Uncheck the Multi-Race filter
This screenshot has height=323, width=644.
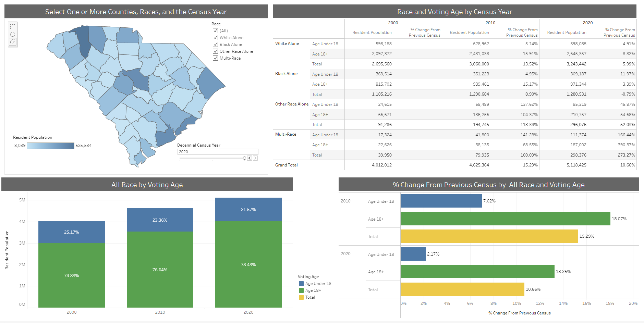(215, 58)
